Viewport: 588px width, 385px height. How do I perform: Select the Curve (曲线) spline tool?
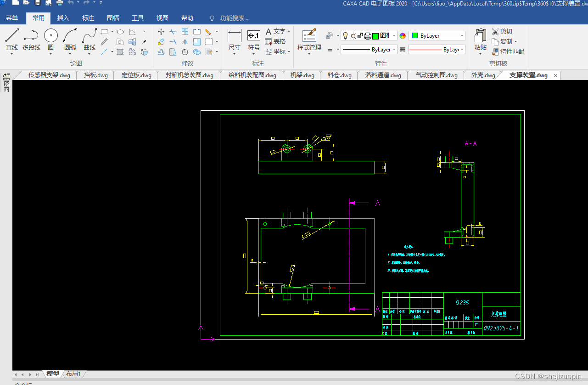90,40
